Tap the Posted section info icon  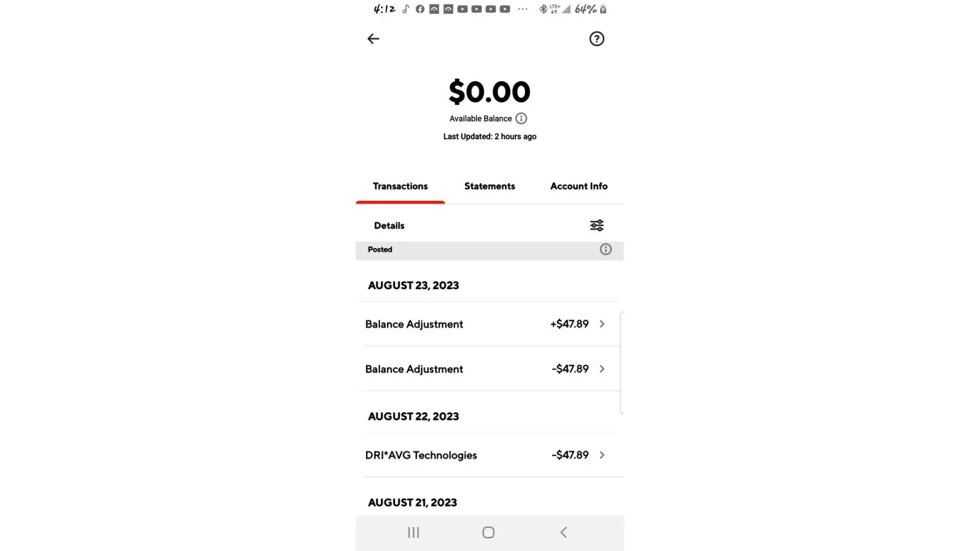[x=605, y=250]
